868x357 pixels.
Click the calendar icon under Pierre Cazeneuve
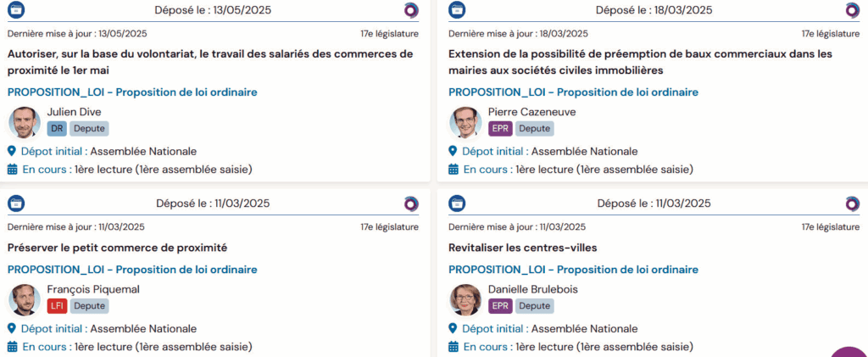(x=453, y=170)
